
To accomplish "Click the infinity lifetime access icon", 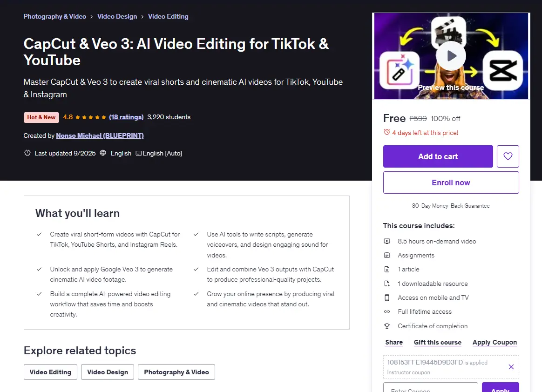I will [x=387, y=312].
